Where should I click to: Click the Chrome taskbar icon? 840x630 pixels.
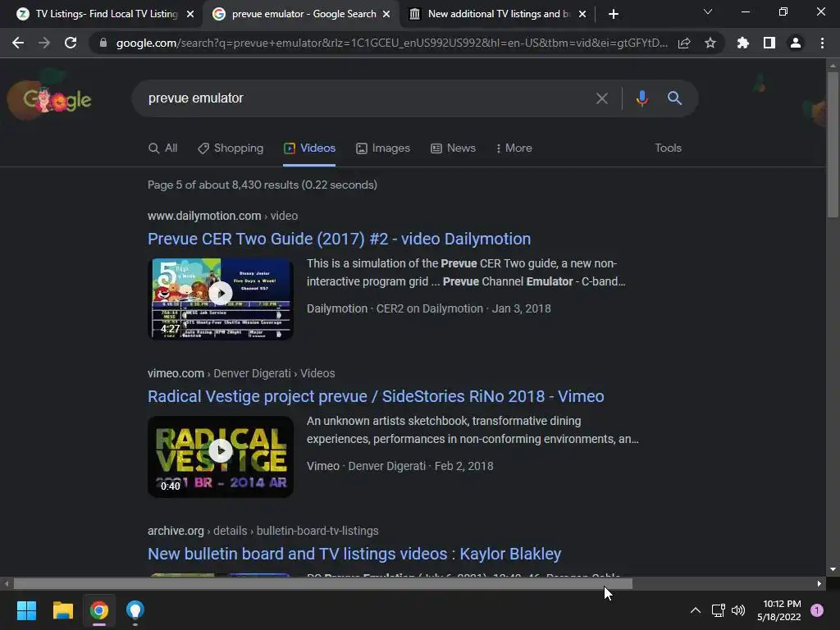click(99, 610)
